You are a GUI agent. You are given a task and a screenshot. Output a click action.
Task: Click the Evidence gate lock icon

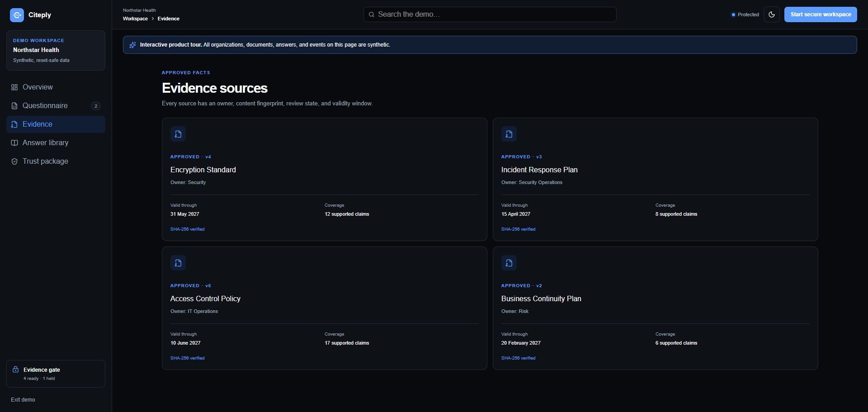(16, 369)
